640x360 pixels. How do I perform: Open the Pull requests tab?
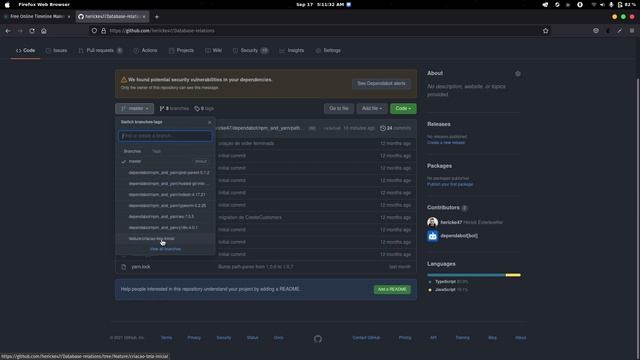(100, 51)
